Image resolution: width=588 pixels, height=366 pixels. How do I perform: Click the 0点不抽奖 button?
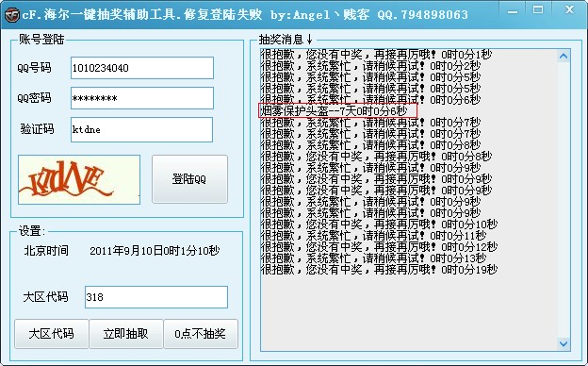(x=201, y=334)
